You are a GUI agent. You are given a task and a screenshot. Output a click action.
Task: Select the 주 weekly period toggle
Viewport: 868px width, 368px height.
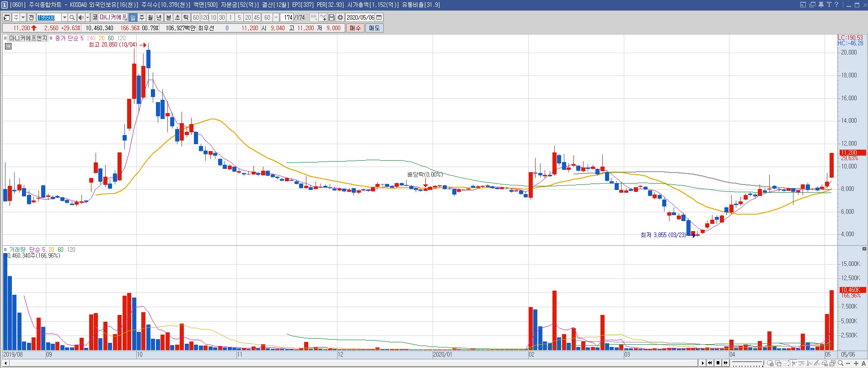pos(142,17)
